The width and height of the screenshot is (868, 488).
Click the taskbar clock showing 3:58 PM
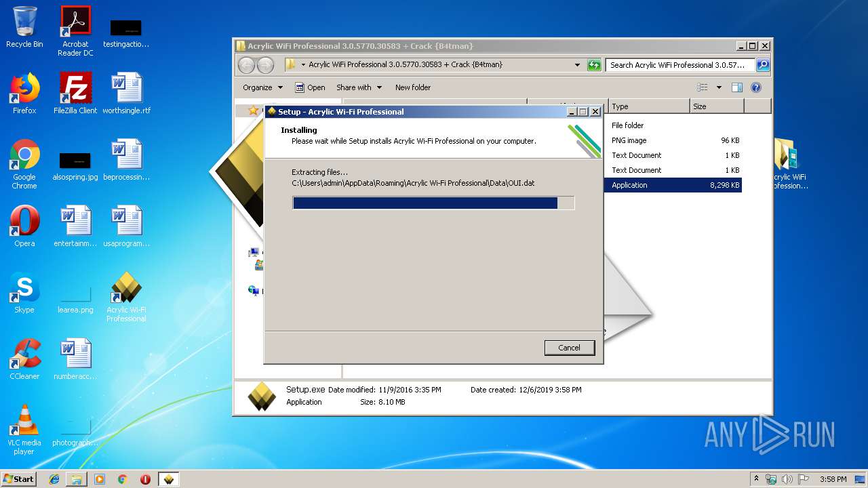tap(833, 479)
